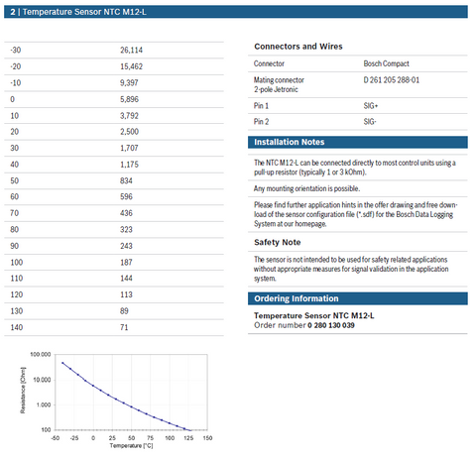Select the resistance value 187
Image resolution: width=476 pixels, height=461 pixels.
point(126,263)
